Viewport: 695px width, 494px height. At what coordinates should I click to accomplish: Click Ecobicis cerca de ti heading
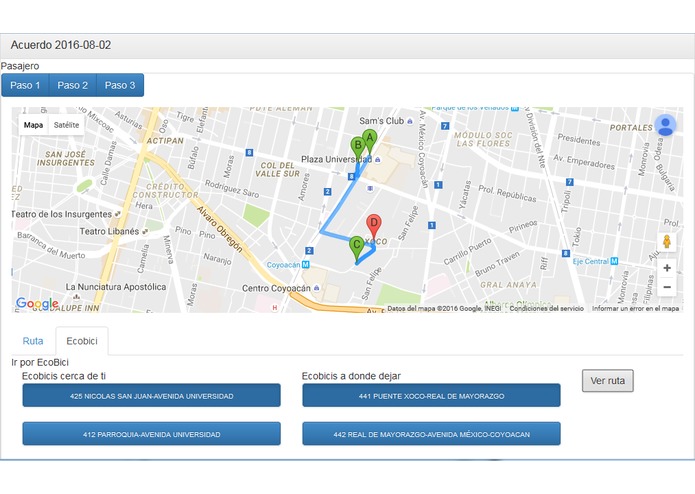click(x=64, y=376)
